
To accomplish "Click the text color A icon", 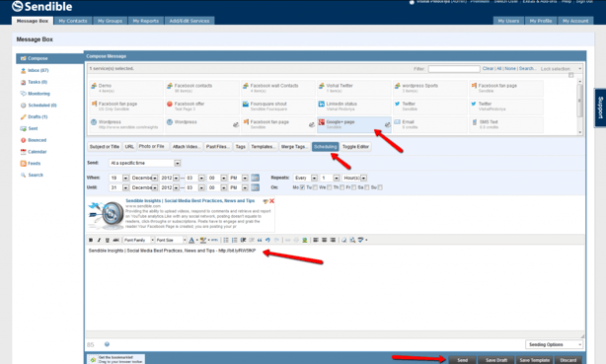I will point(191,240).
